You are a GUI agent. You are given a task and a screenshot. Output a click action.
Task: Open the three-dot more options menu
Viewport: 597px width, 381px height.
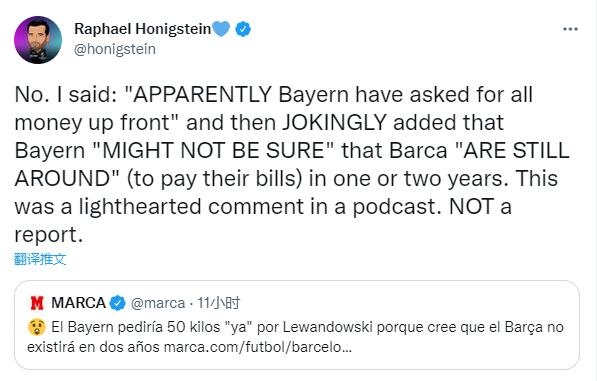pos(570,29)
